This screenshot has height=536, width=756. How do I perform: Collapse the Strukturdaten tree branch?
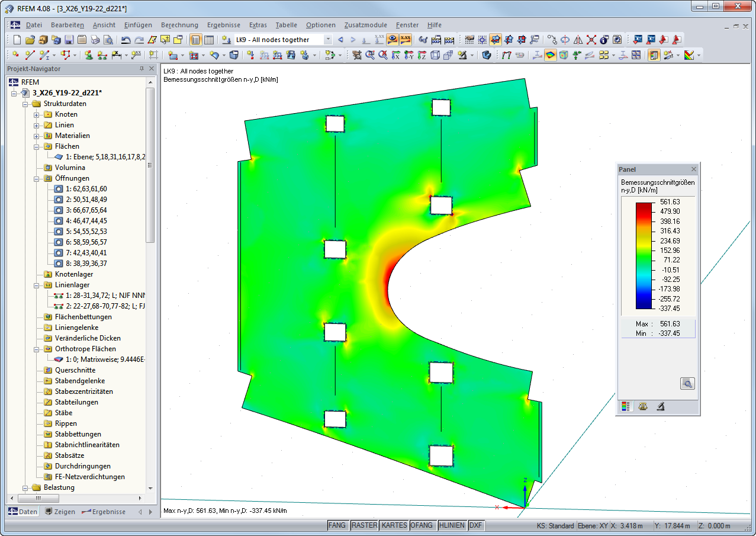[x=25, y=103]
